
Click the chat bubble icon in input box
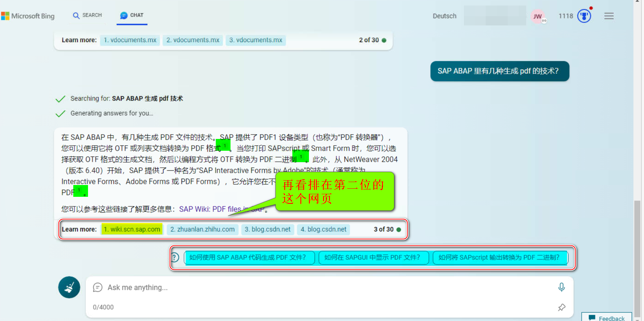coord(98,287)
